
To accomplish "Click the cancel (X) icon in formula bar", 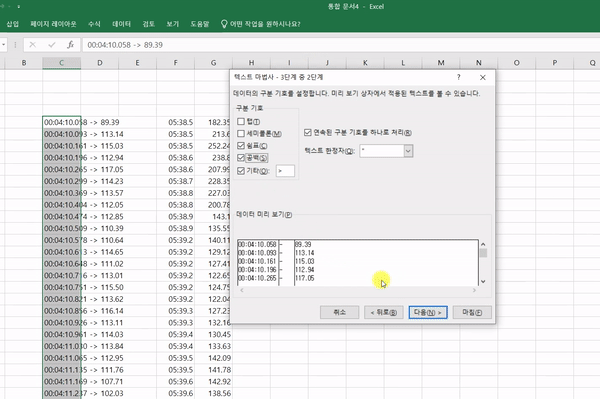I will [x=33, y=45].
